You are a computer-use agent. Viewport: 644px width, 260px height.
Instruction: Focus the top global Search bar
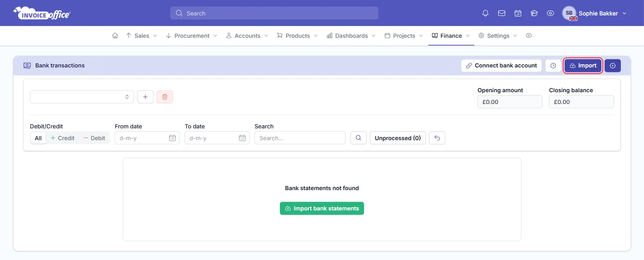(274, 13)
